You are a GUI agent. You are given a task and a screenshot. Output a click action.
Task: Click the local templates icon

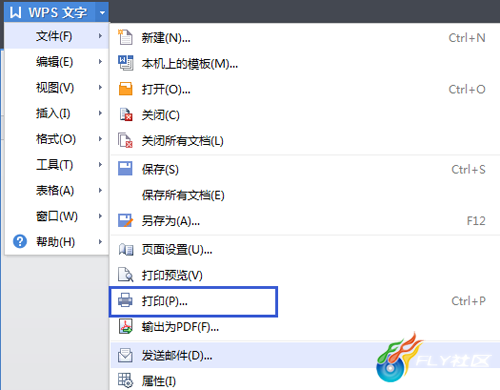(125, 63)
